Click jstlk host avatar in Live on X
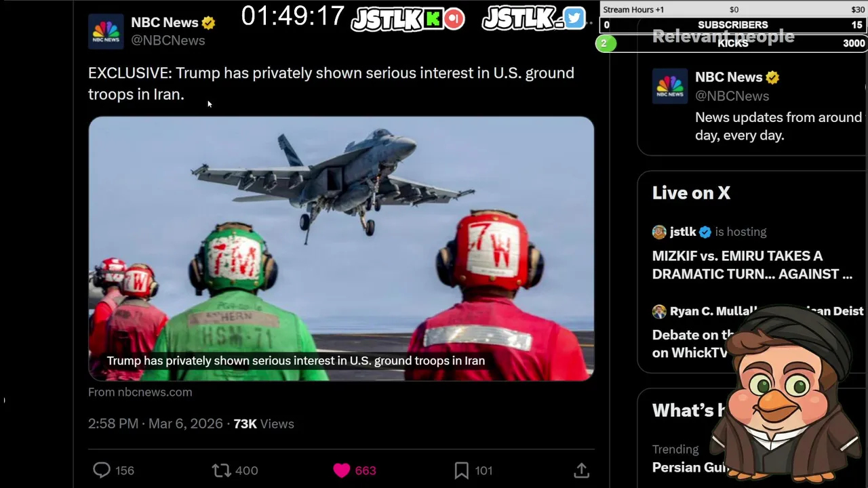Screen dimensions: 868x488 pos(659,232)
